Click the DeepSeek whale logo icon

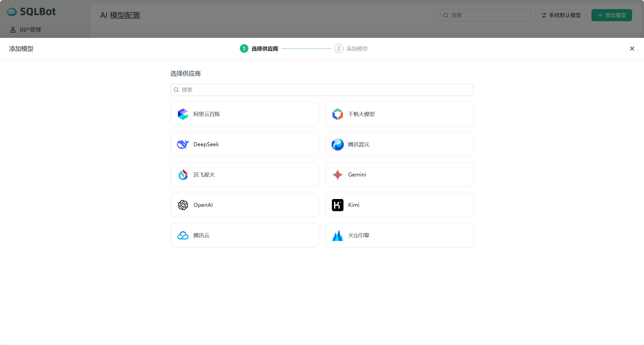[183, 144]
